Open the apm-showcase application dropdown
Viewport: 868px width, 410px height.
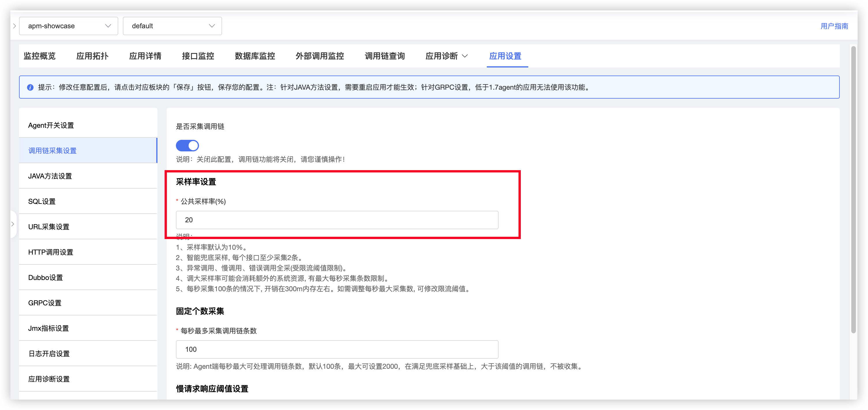pyautogui.click(x=69, y=26)
